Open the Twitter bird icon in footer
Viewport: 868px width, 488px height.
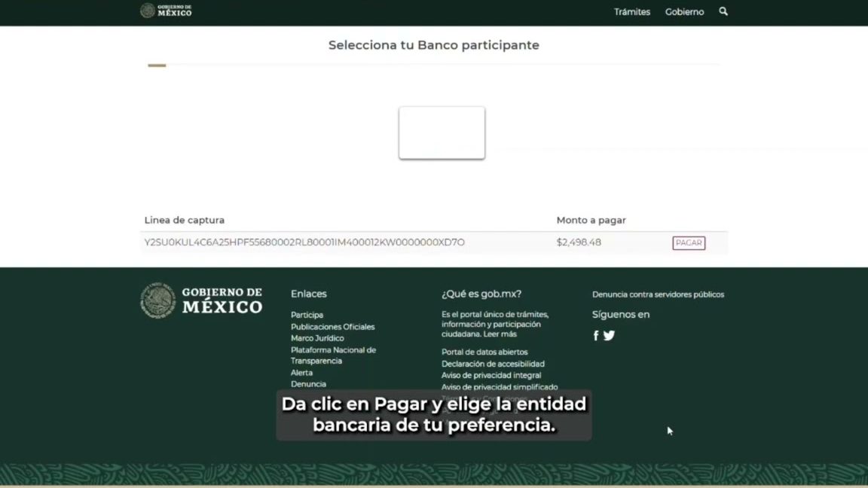point(609,336)
